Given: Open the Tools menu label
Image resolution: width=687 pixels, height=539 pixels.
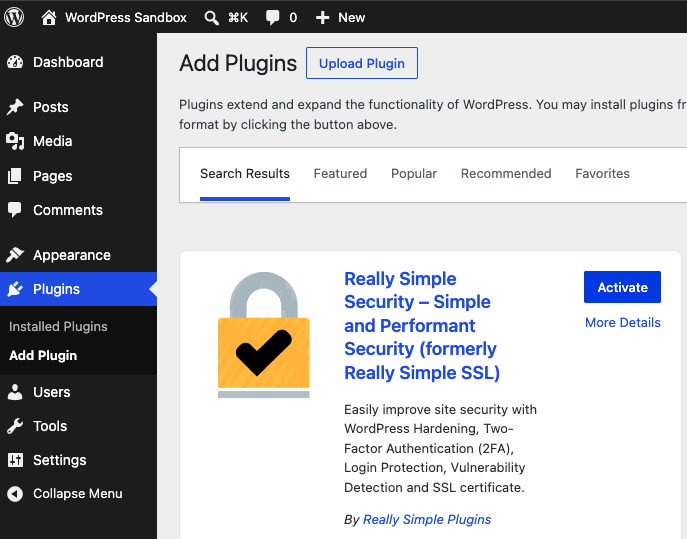Looking at the screenshot, I should tap(50, 426).
